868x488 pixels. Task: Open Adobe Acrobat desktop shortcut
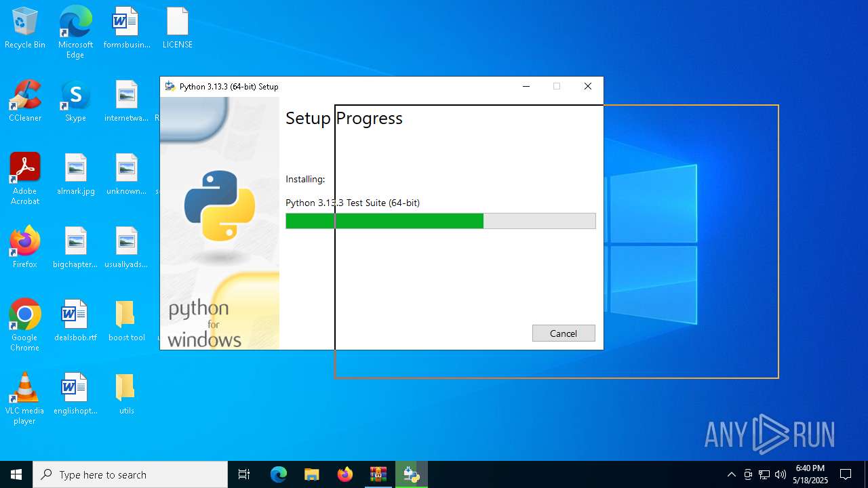[x=25, y=179]
